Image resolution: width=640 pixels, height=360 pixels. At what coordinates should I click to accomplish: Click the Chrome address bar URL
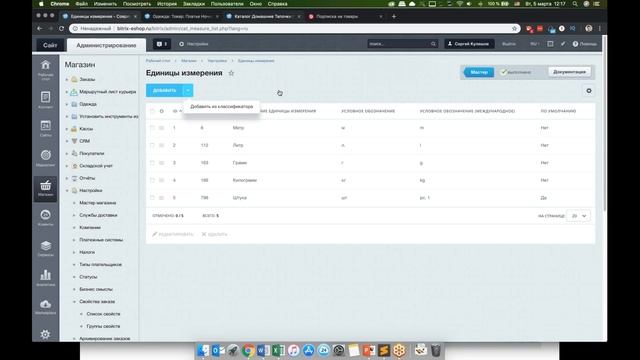[294, 29]
